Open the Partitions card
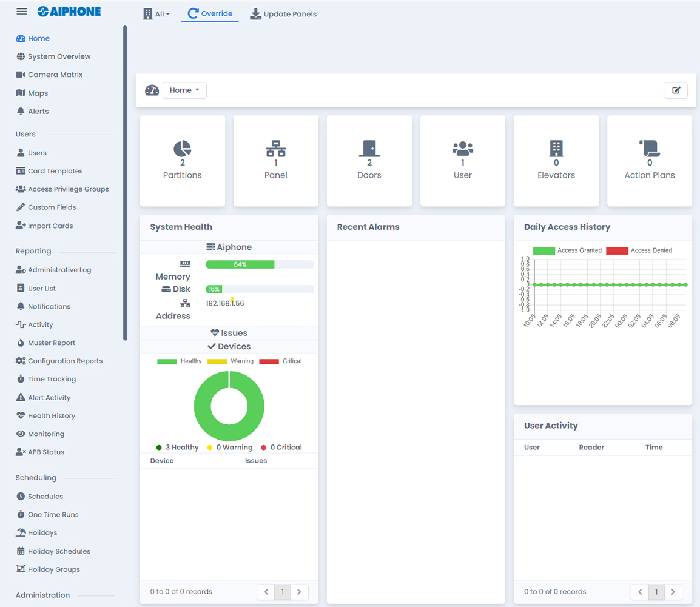 tap(182, 161)
